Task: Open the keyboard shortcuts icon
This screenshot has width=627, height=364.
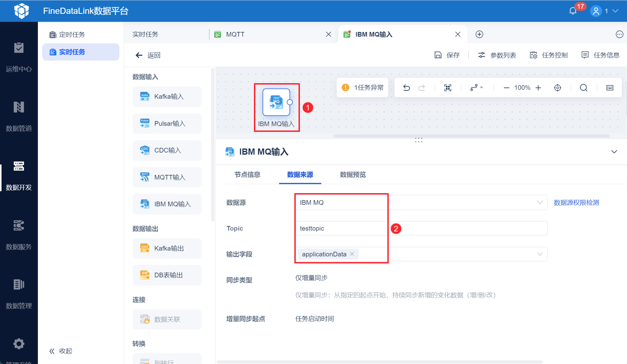Action: point(610,88)
